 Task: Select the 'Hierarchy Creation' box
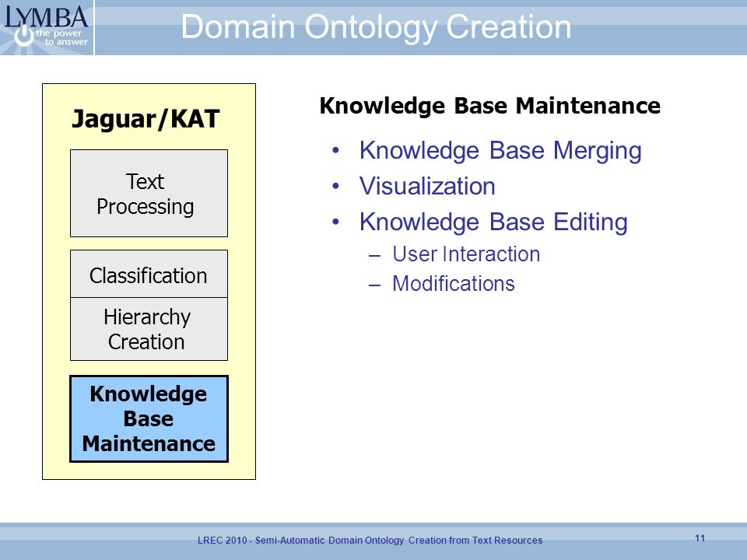[149, 329]
